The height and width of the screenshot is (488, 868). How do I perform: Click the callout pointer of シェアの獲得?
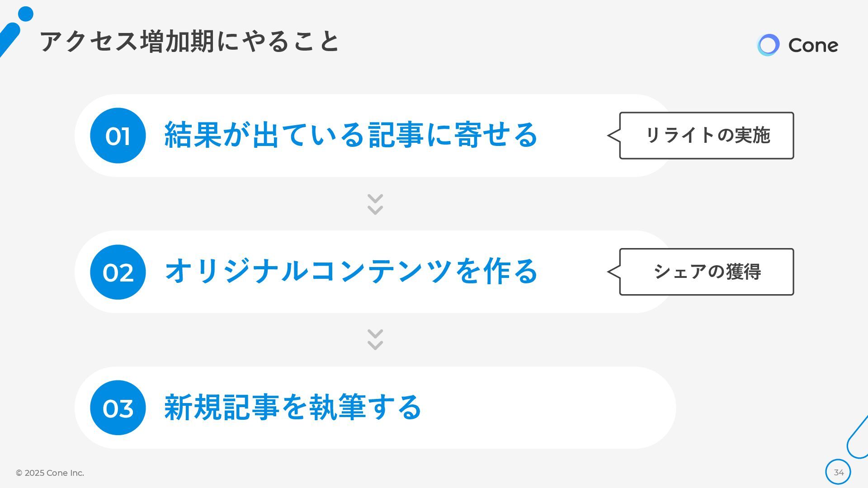pyautogui.click(x=613, y=272)
